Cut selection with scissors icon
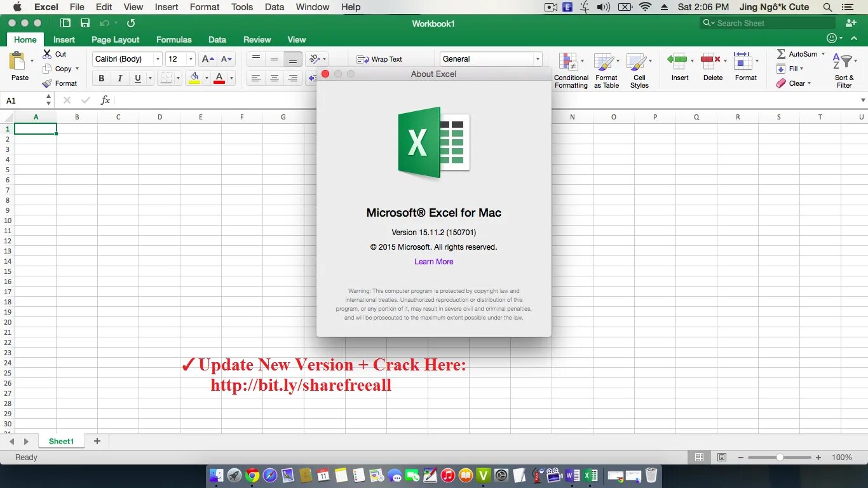The width and height of the screenshot is (868, 488). click(x=47, y=54)
